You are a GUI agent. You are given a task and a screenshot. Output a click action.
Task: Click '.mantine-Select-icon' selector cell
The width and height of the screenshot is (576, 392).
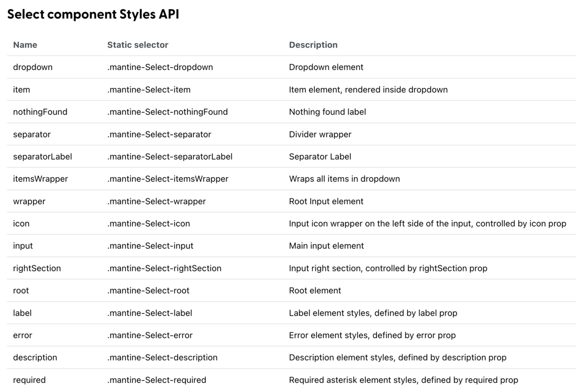click(148, 224)
